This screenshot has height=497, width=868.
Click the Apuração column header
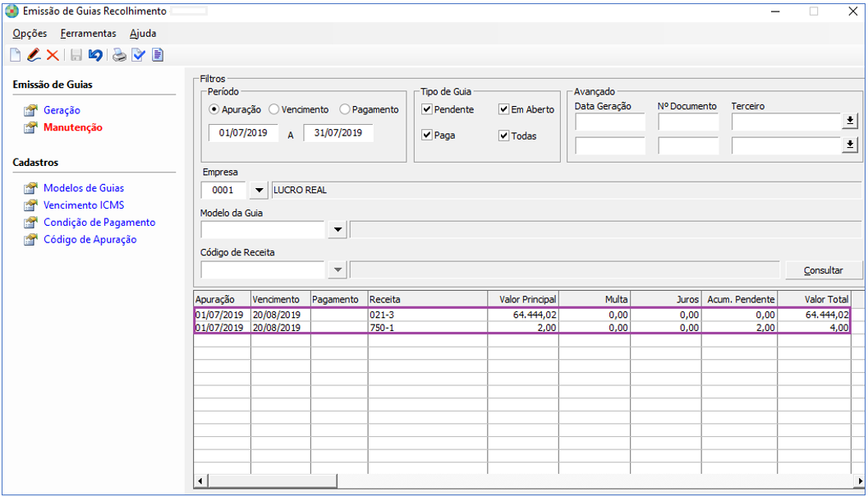click(x=222, y=299)
